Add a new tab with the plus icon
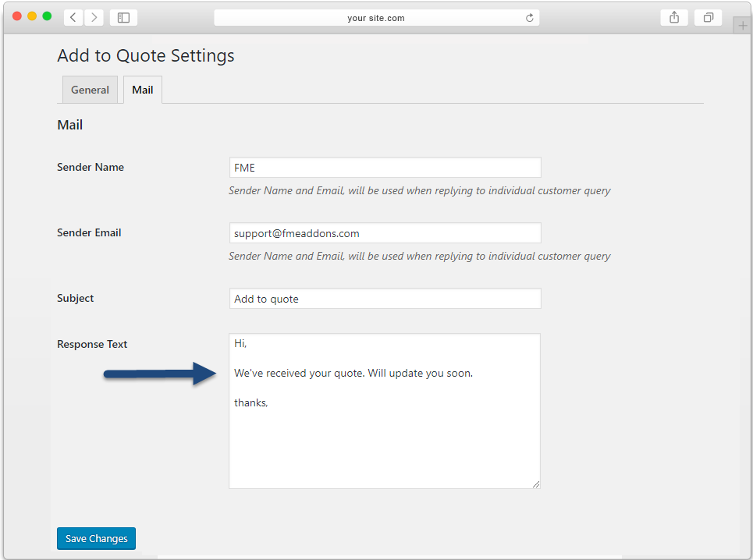 pyautogui.click(x=742, y=26)
